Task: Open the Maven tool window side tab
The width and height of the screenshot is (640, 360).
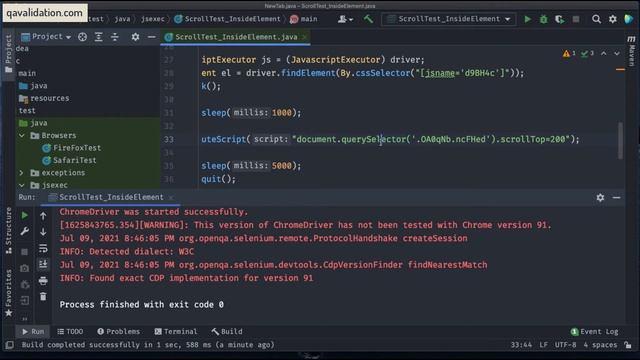Action: [631, 51]
